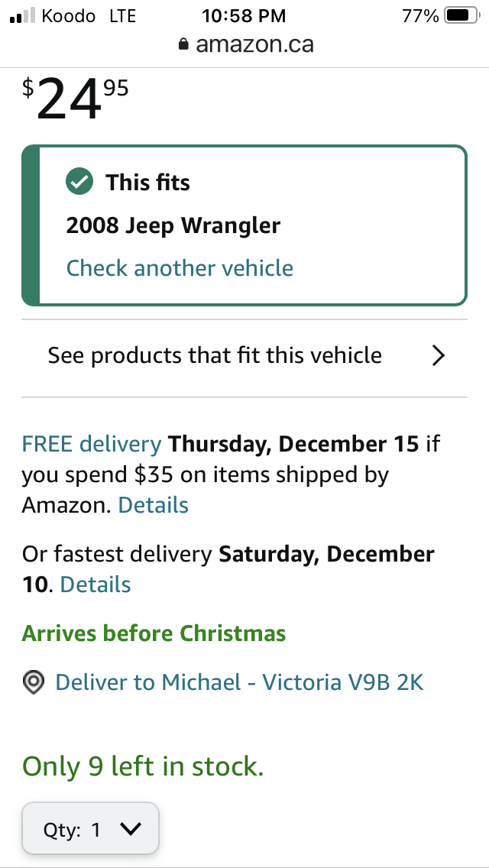Open Details for fastest Saturday delivery
This screenshot has width=489, height=868.
[x=96, y=585]
